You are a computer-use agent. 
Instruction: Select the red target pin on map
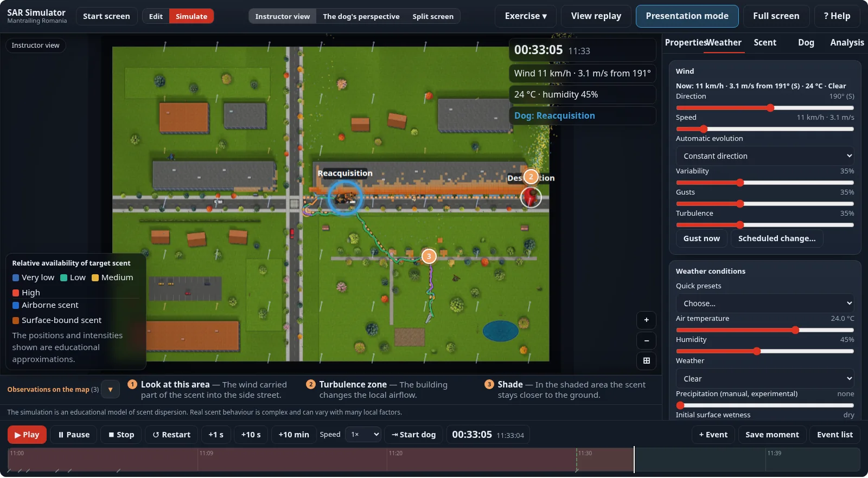(x=531, y=196)
